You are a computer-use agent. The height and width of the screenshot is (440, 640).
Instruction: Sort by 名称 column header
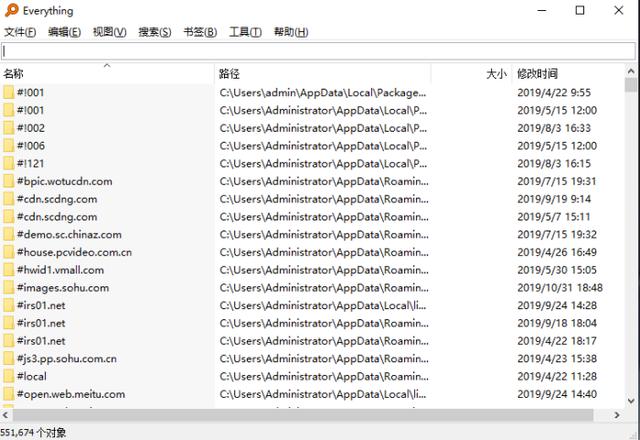pos(107,73)
